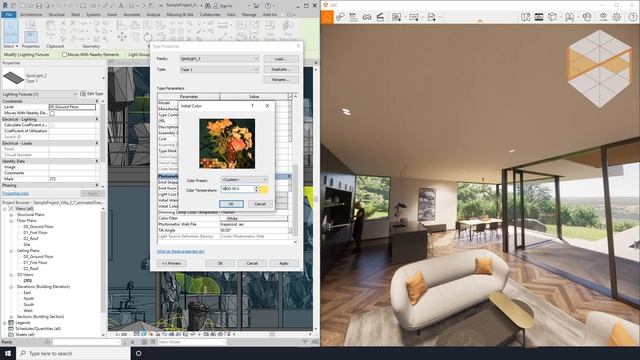Collapse the Elevations (Building Elevation) node
Image resolution: width=640 pixels, height=360 pixels.
click(x=11, y=287)
